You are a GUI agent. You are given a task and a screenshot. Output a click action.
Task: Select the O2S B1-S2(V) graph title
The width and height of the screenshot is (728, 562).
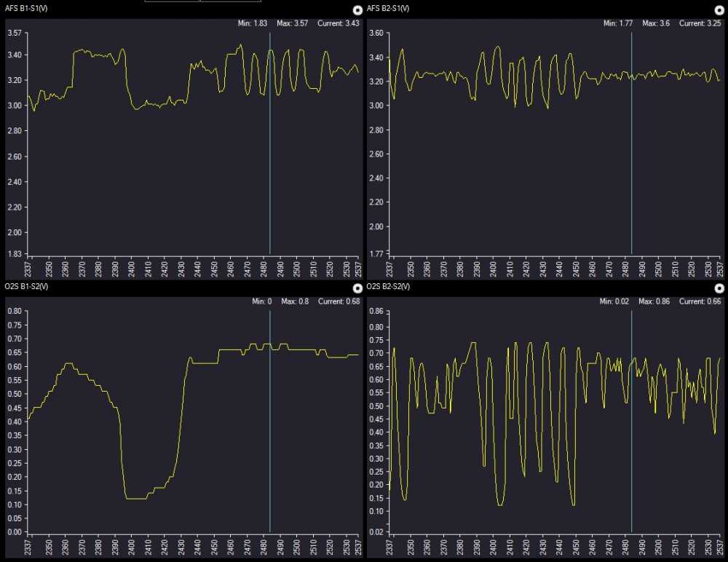pyautogui.click(x=25, y=287)
